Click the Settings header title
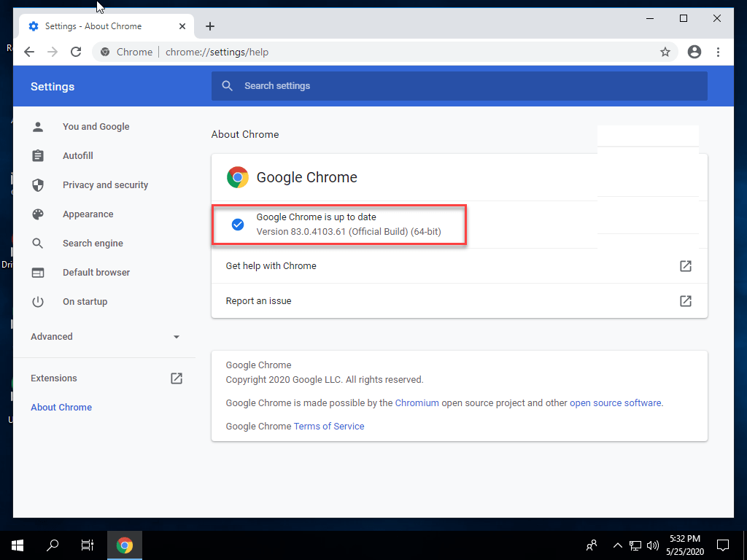 53,87
